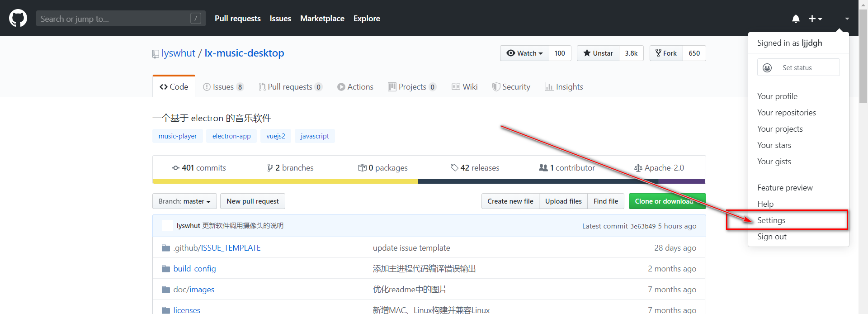The width and height of the screenshot is (868, 314).
Task: Click the yellow JavaScript language bar segment
Action: click(285, 181)
